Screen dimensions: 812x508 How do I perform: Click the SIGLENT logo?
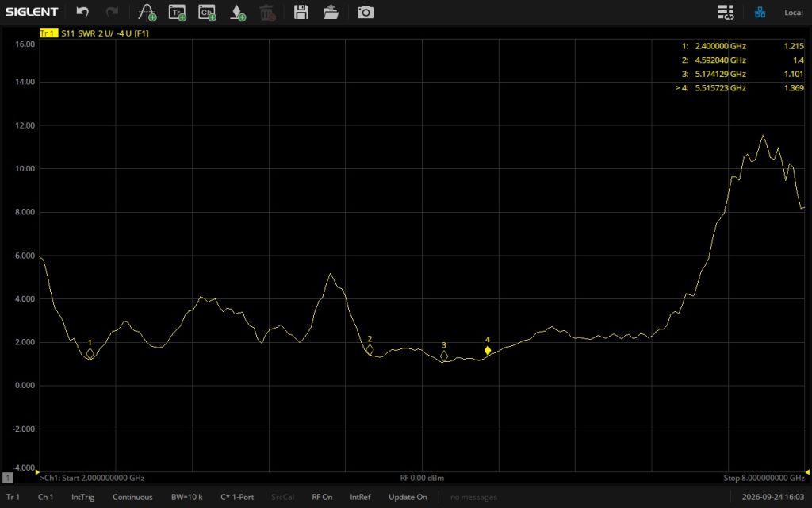click(x=32, y=11)
